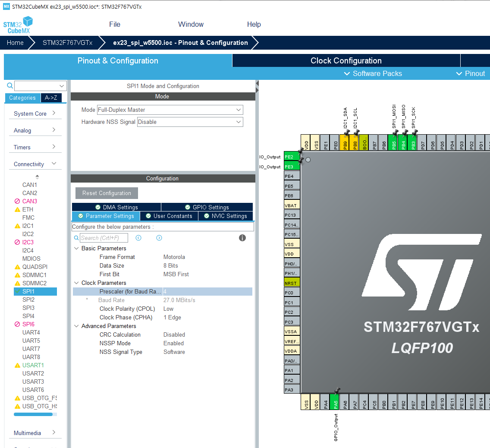The width and height of the screenshot is (490, 448).
Task: Click the USART1 warning icon
Action: click(x=18, y=365)
